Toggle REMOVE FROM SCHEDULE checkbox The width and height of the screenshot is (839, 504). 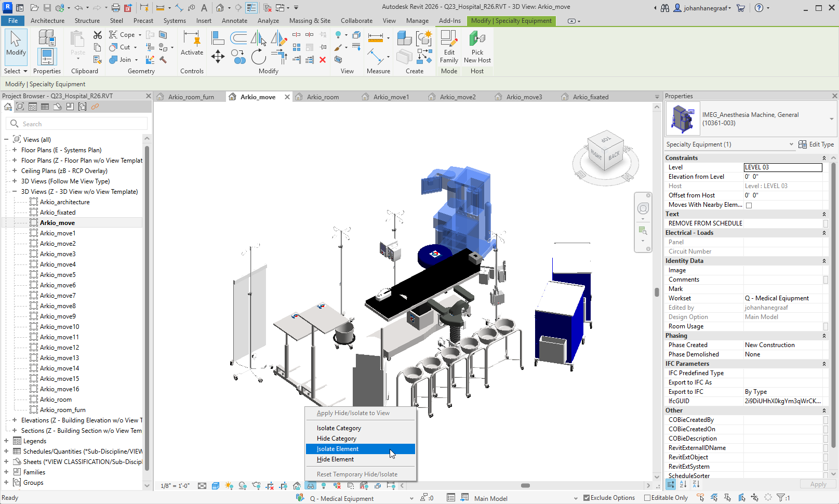tap(825, 223)
